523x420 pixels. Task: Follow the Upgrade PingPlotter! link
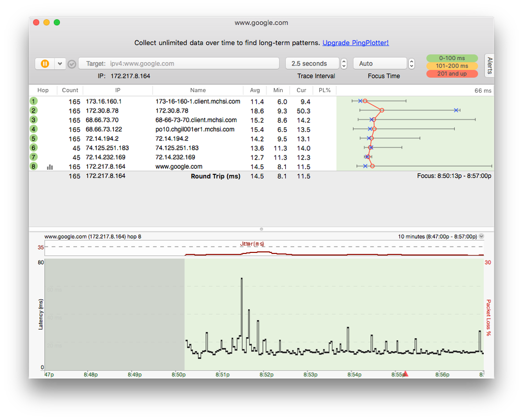[355, 43]
